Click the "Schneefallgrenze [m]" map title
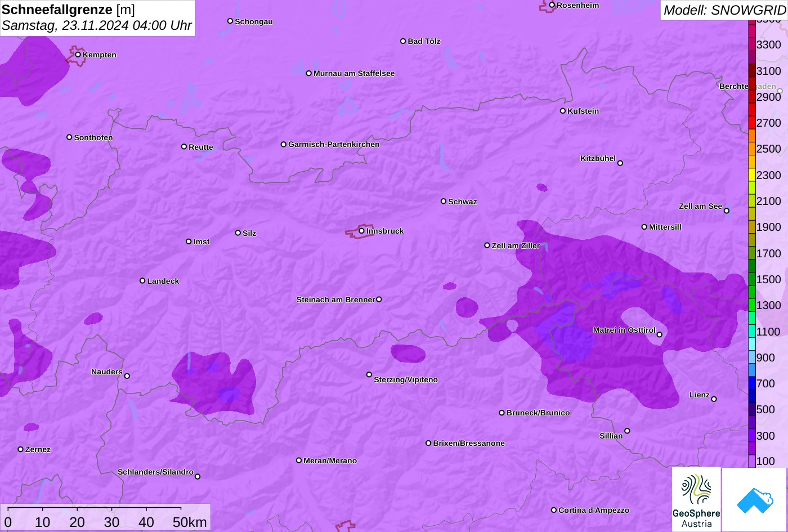Viewport: 788px width, 532px height. coord(68,10)
